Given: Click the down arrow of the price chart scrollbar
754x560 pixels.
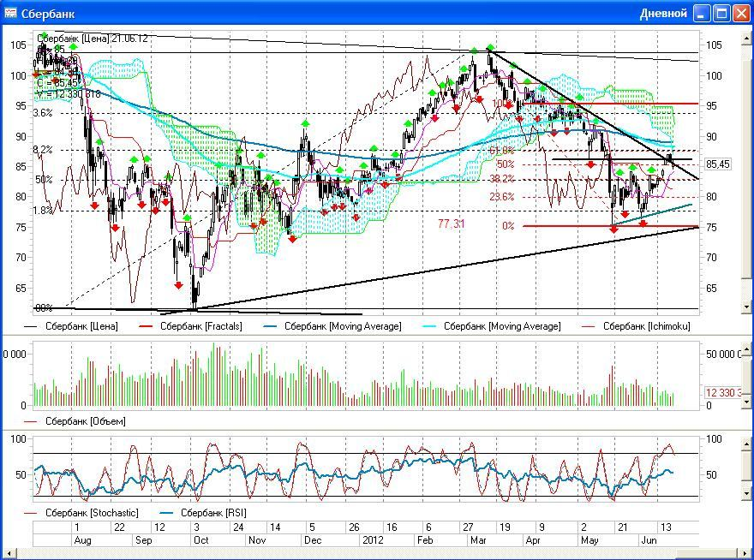Looking at the screenshot, I should coord(747,307).
